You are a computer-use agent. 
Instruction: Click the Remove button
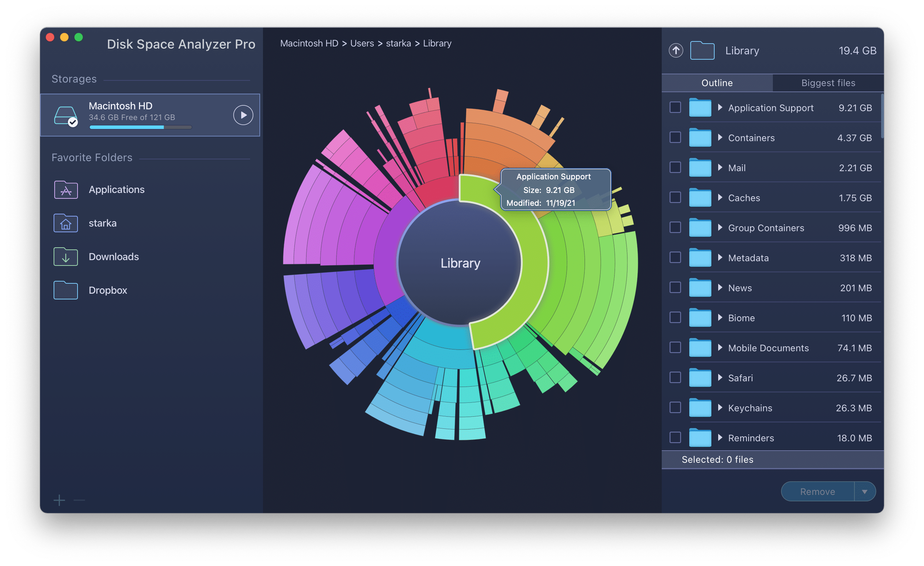tap(818, 492)
